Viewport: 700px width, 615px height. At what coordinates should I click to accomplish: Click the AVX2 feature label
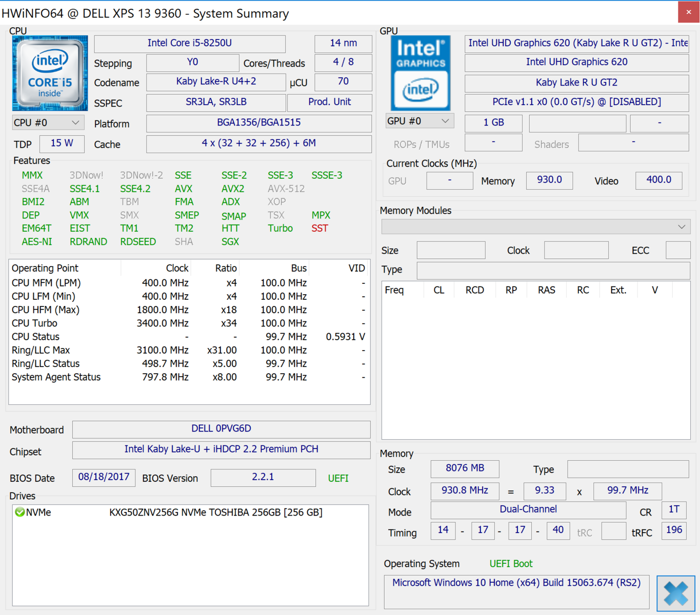pyautogui.click(x=233, y=189)
